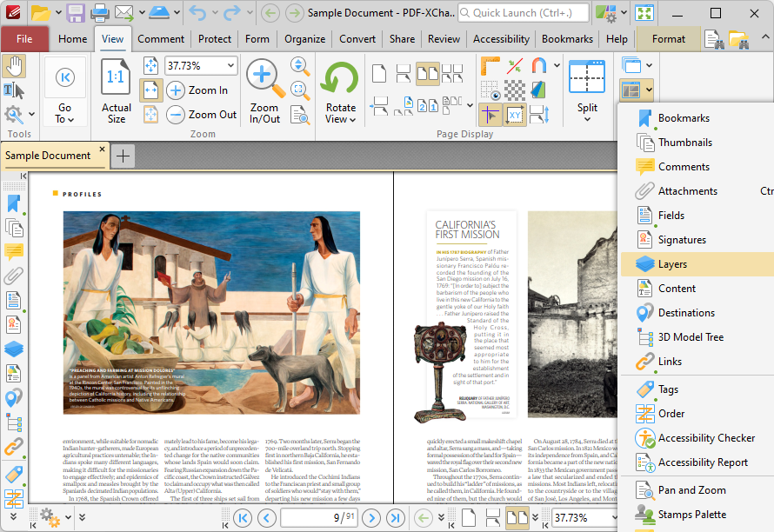
Task: Choose Accessibility Checker menu entry
Action: click(697, 438)
